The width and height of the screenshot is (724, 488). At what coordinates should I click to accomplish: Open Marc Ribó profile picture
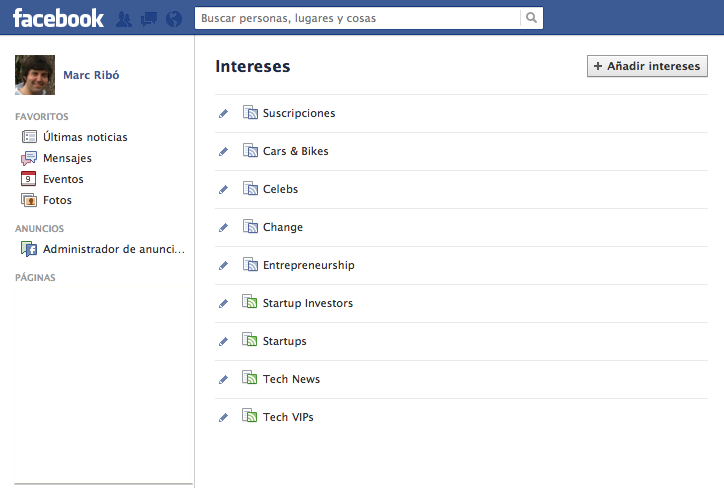click(x=35, y=75)
